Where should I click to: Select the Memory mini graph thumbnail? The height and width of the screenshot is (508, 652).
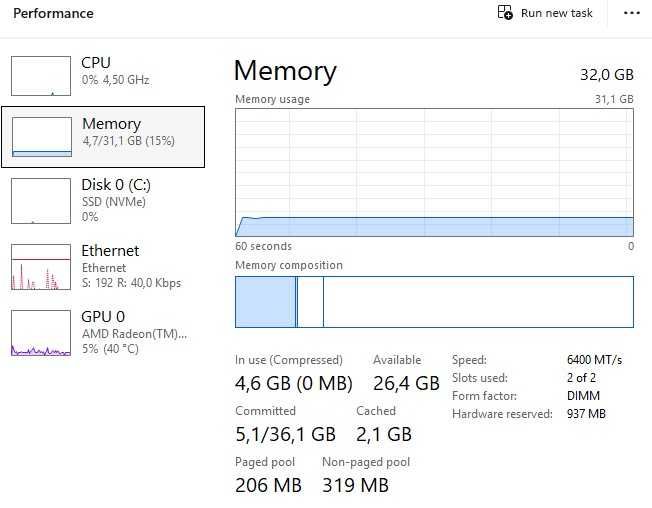click(41, 137)
